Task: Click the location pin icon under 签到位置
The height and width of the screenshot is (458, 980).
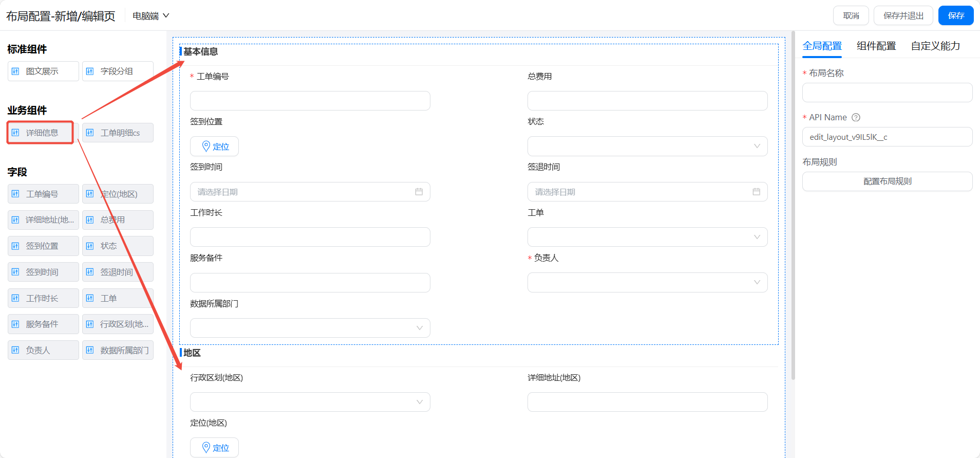Action: (206, 146)
